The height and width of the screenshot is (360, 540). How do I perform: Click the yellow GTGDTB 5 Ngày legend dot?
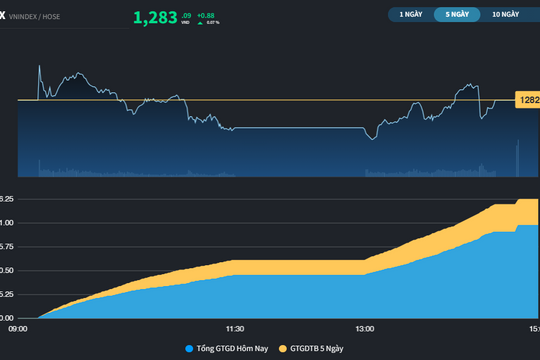pos(282,349)
